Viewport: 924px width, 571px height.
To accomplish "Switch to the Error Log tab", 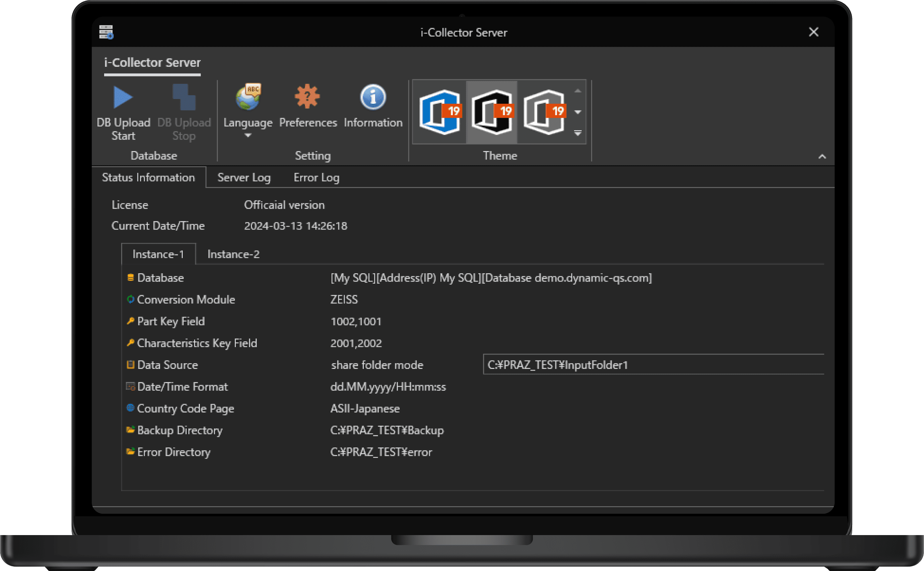I will point(316,178).
